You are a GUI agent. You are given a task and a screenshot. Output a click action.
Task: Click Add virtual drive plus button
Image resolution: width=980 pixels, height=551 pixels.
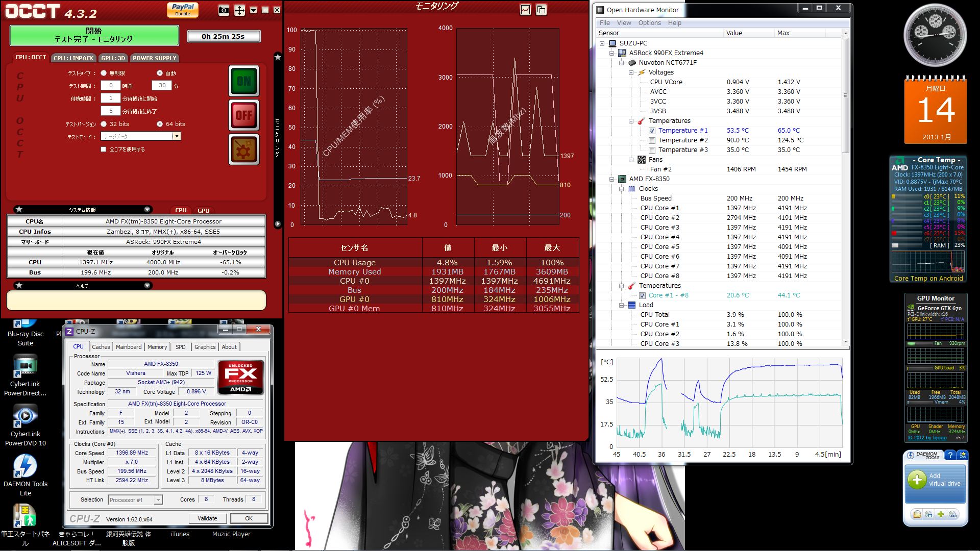pos(917,480)
